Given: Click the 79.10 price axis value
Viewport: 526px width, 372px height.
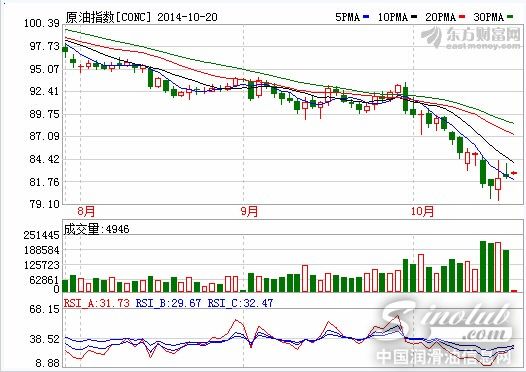Looking at the screenshot, I should click(45, 204).
